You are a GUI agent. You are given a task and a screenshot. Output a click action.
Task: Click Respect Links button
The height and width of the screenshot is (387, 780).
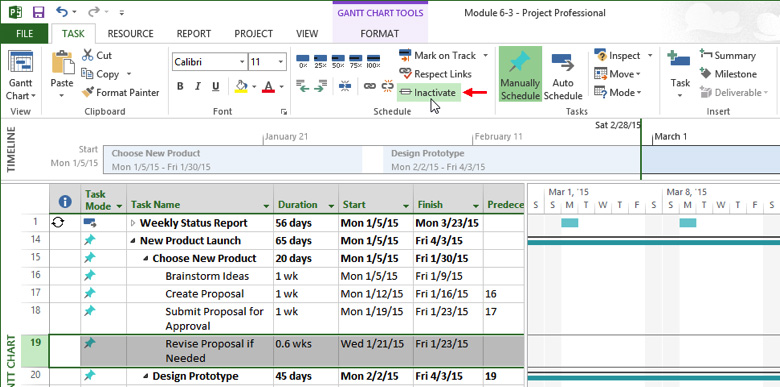[x=435, y=74]
